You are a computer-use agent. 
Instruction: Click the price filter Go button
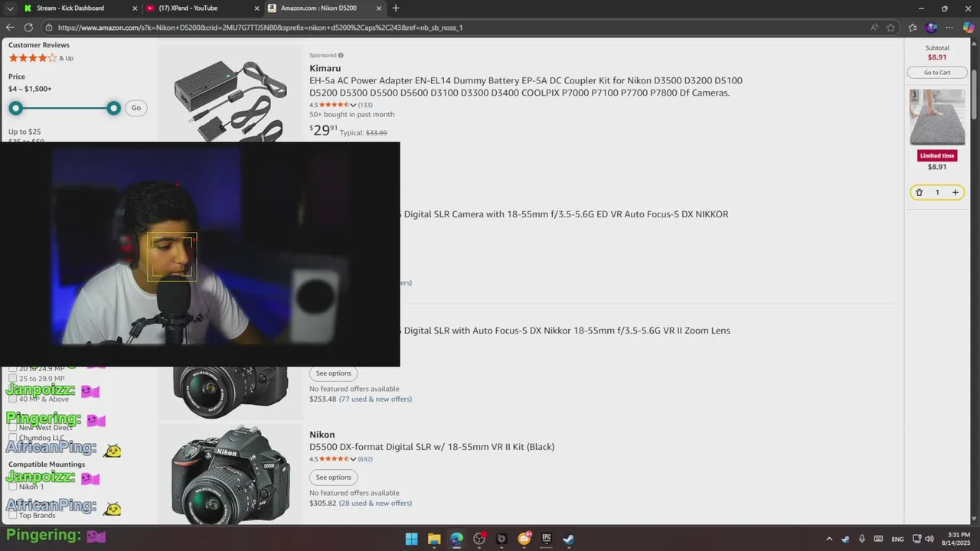[136, 108]
